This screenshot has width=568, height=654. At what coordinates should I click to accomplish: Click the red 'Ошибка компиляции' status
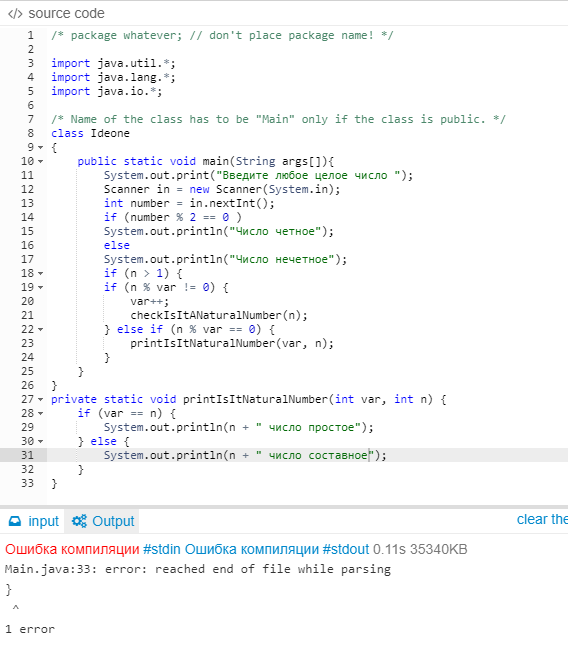pos(72,549)
